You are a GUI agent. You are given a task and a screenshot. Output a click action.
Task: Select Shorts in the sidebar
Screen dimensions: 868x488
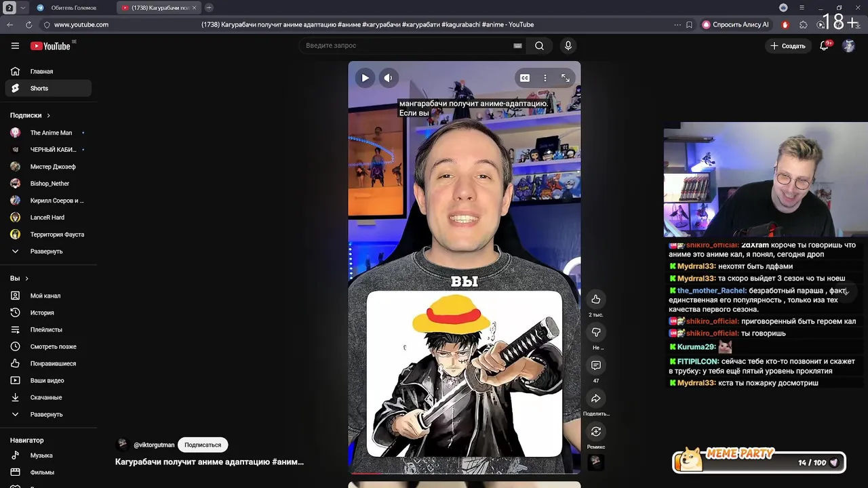[47, 88]
